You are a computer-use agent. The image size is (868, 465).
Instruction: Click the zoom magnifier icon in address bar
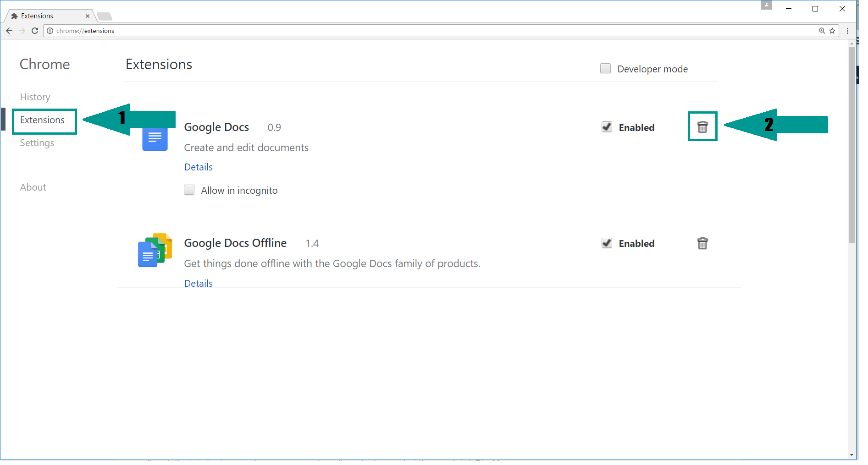click(x=822, y=31)
